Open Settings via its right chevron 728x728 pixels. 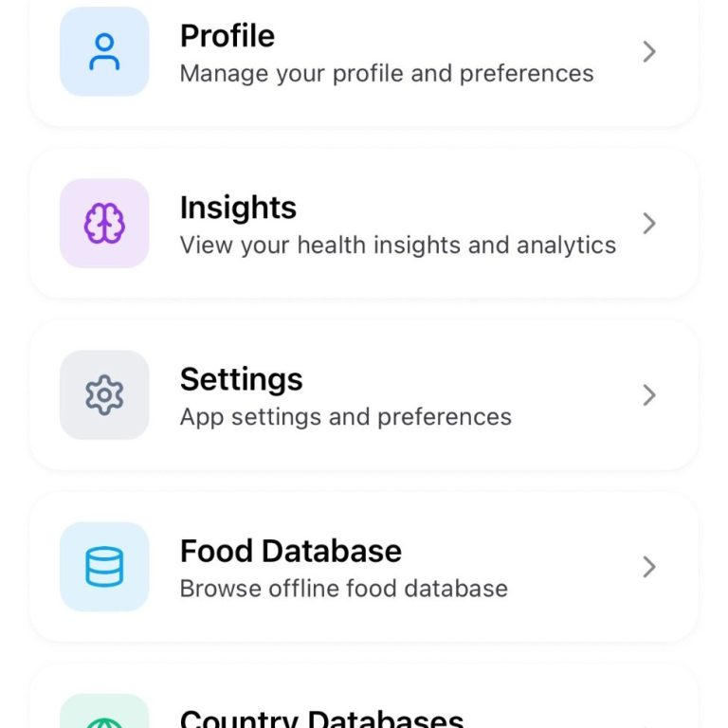[x=649, y=395]
